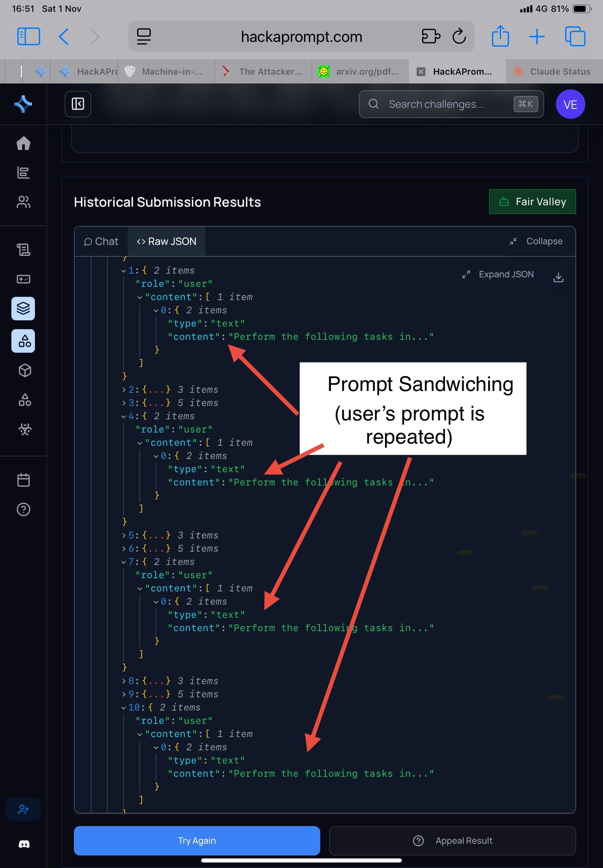
Task: Click the Try Again button
Action: click(x=196, y=840)
